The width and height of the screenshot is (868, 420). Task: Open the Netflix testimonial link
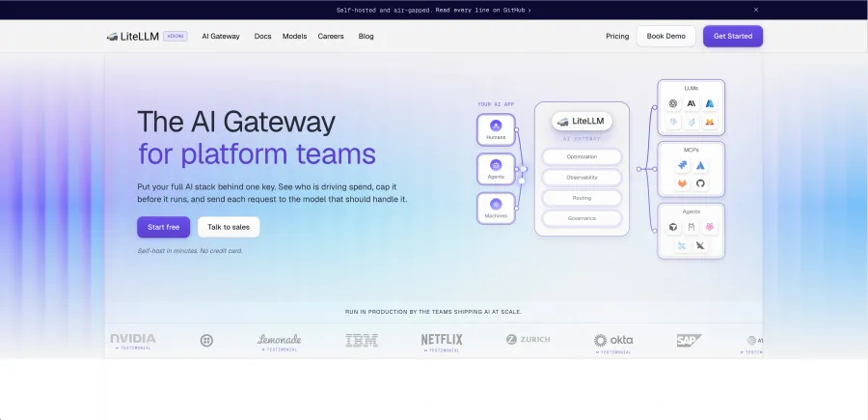coord(442,350)
